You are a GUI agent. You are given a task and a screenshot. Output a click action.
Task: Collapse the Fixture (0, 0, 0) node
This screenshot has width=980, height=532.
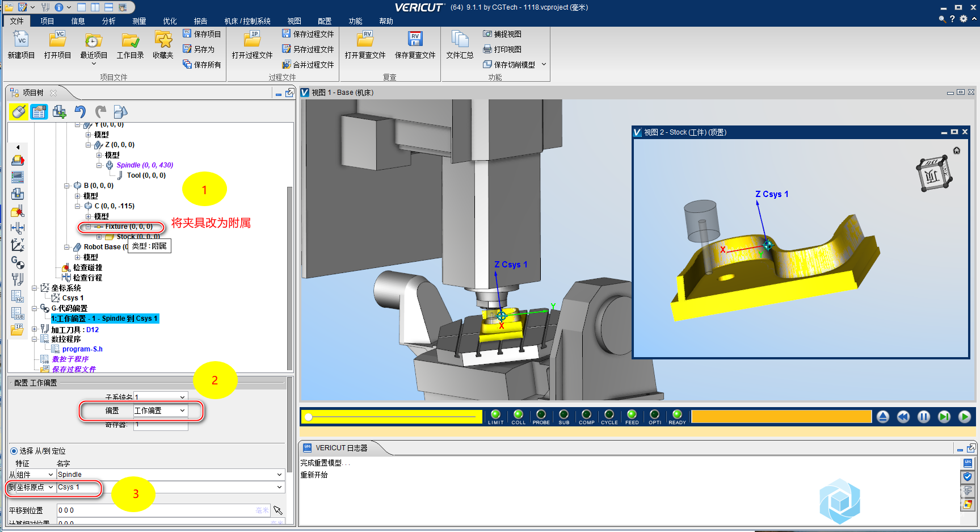click(x=88, y=227)
